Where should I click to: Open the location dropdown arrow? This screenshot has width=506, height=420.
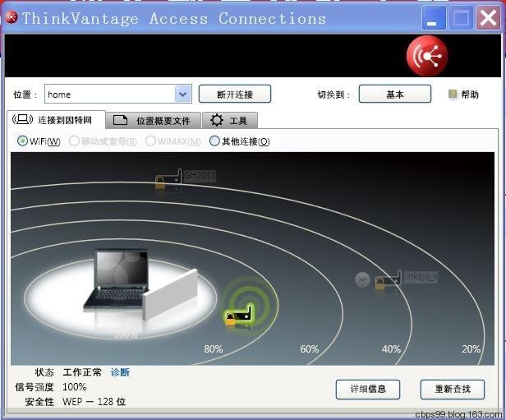182,95
